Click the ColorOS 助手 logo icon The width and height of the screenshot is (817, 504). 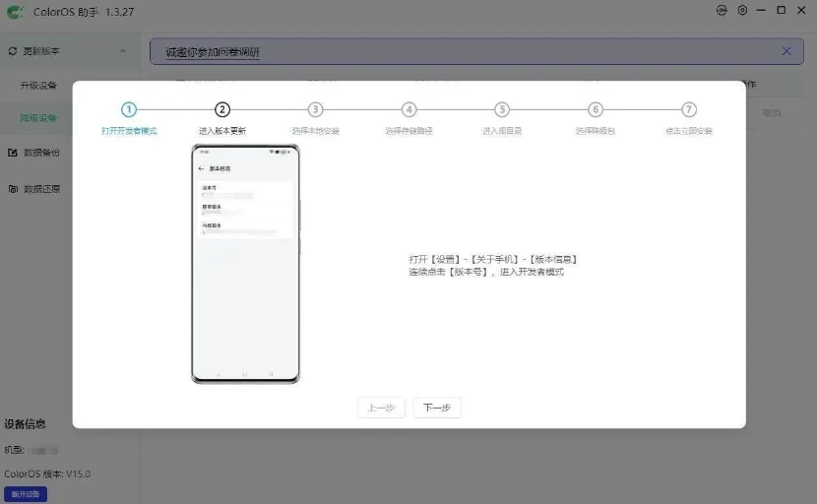15,12
